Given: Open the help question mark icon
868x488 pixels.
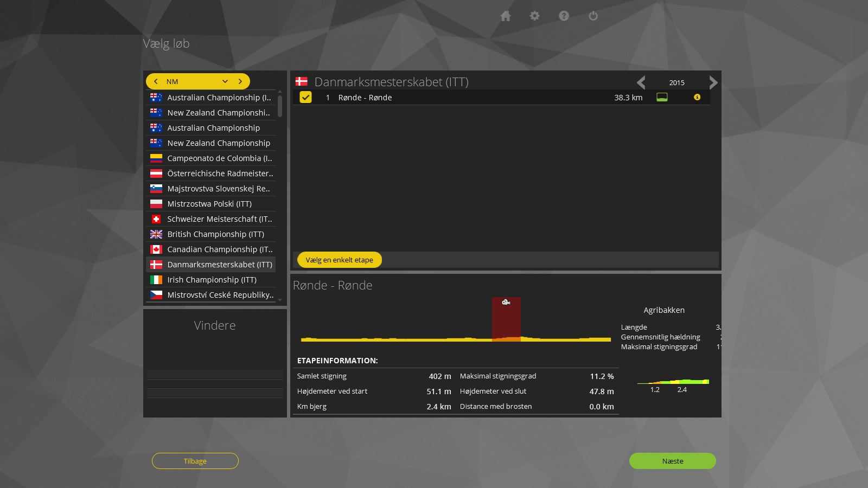Looking at the screenshot, I should coord(564,16).
